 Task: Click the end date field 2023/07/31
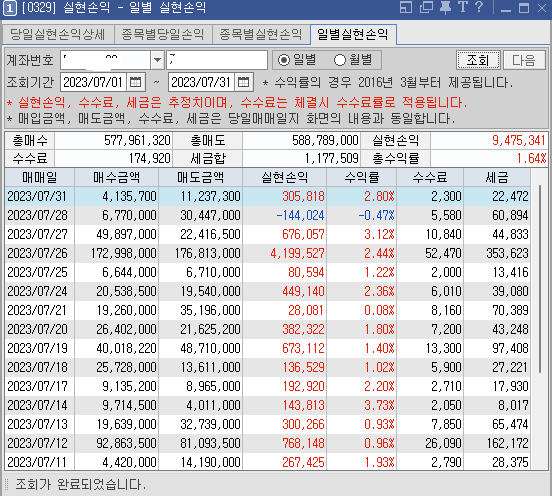pyautogui.click(x=202, y=82)
